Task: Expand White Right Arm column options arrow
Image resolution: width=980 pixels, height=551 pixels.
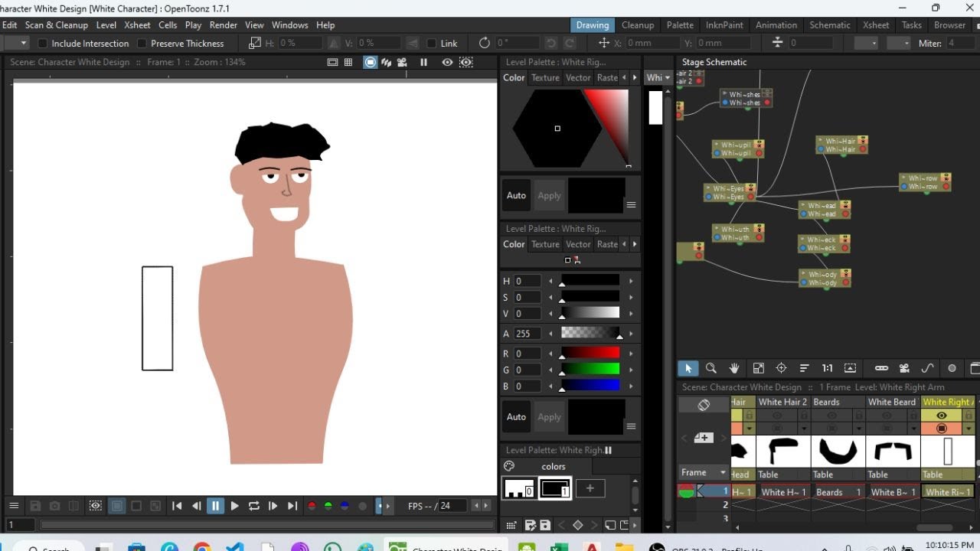Action: [x=969, y=429]
